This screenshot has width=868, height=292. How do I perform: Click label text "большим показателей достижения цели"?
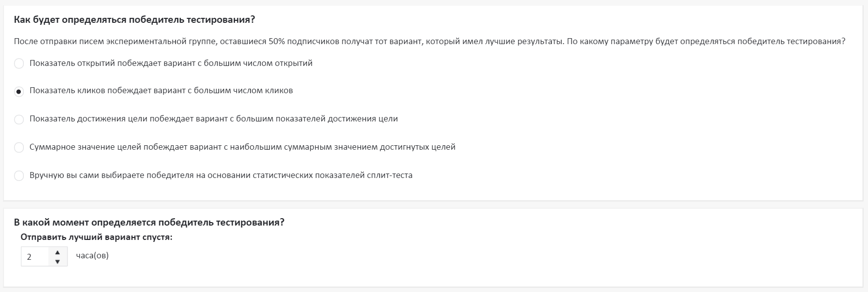pos(317,119)
